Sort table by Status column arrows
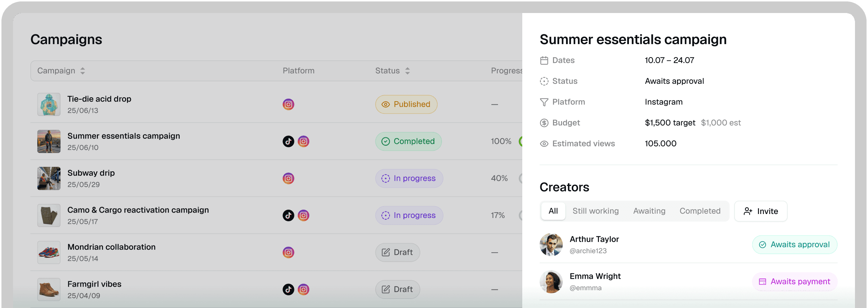The image size is (868, 308). click(407, 71)
